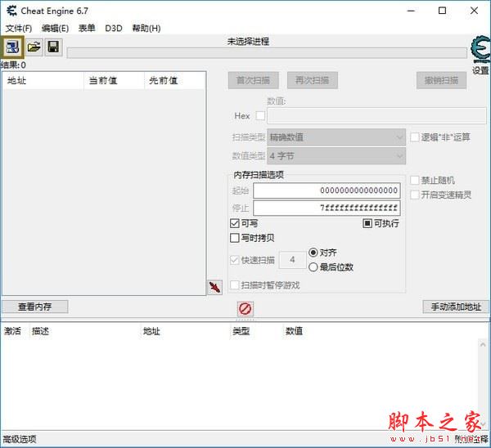Sort results by 地址 column header
Screen dimensions: 491x448
point(43,81)
